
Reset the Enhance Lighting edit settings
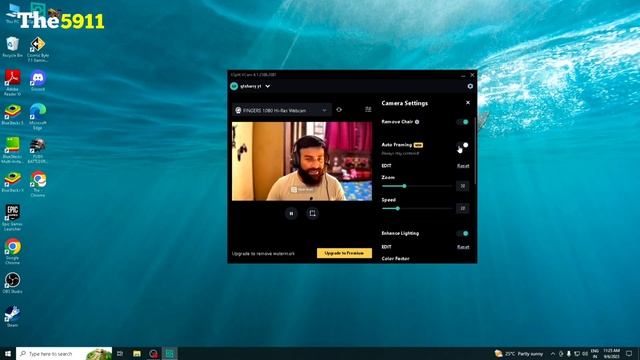coord(463,247)
